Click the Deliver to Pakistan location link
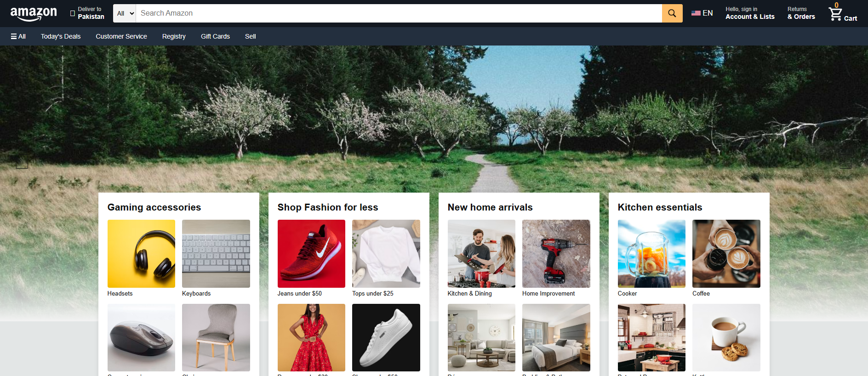This screenshot has width=868, height=376. pos(87,13)
